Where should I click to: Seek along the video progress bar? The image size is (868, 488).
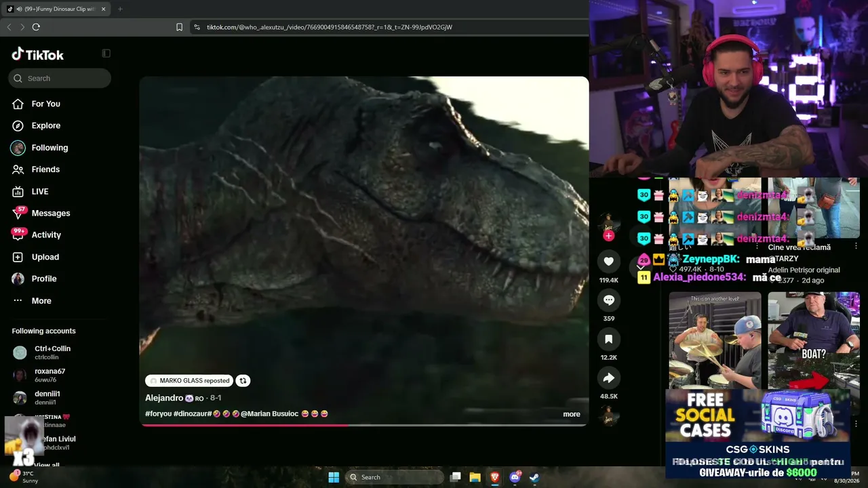[x=363, y=425]
